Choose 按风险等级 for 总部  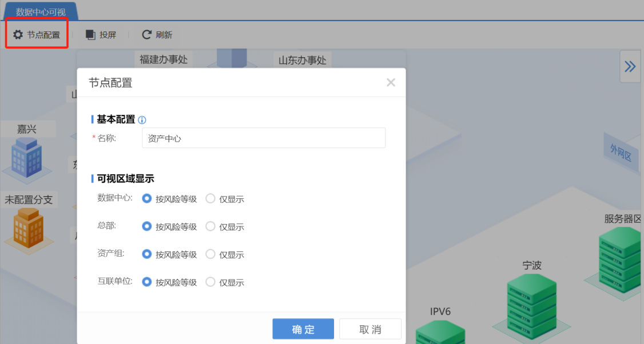coord(146,227)
